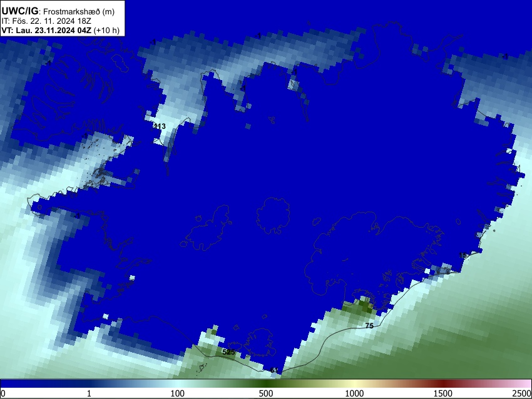Click the "UWC/IG: Frostmarkshæð (m)" title text
Screen dimensions: 532x399
click(x=58, y=11)
